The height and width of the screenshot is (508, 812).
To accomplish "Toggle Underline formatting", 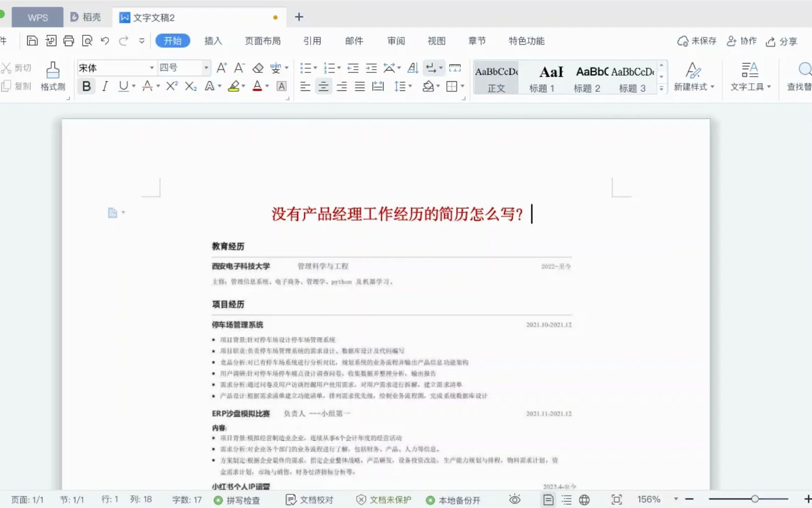I will (123, 86).
